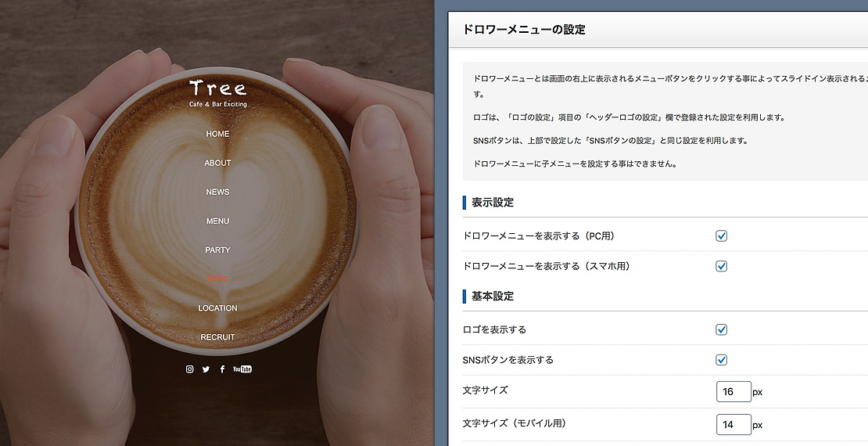The height and width of the screenshot is (446, 868).
Task: Click the ロゴを表示する label
Action: [x=494, y=329]
